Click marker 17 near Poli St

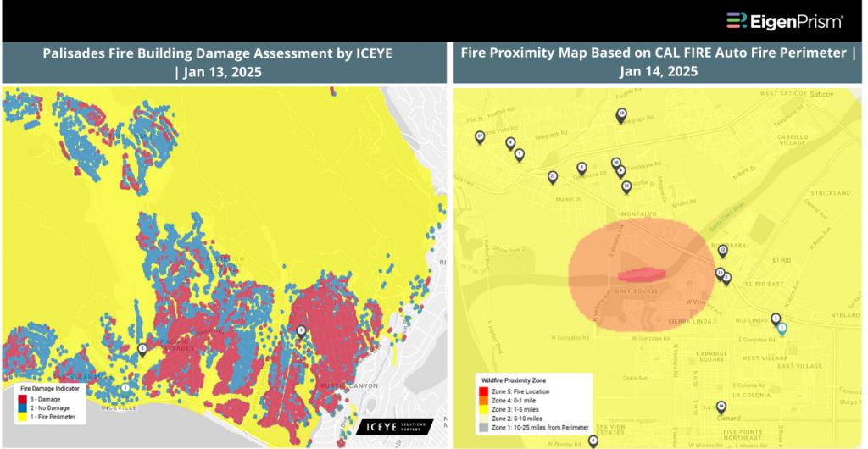(480, 138)
